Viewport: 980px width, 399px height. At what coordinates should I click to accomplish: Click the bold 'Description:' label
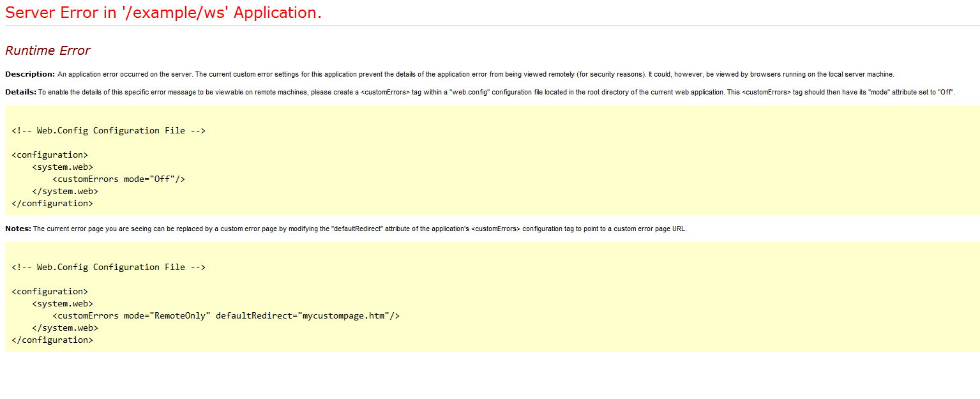[x=30, y=74]
